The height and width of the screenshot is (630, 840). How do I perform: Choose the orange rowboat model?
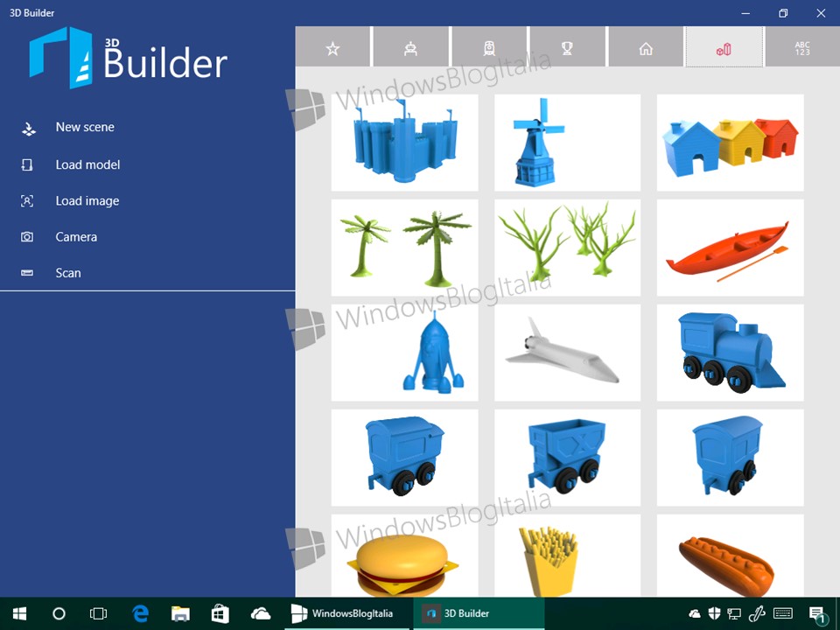tap(730, 248)
